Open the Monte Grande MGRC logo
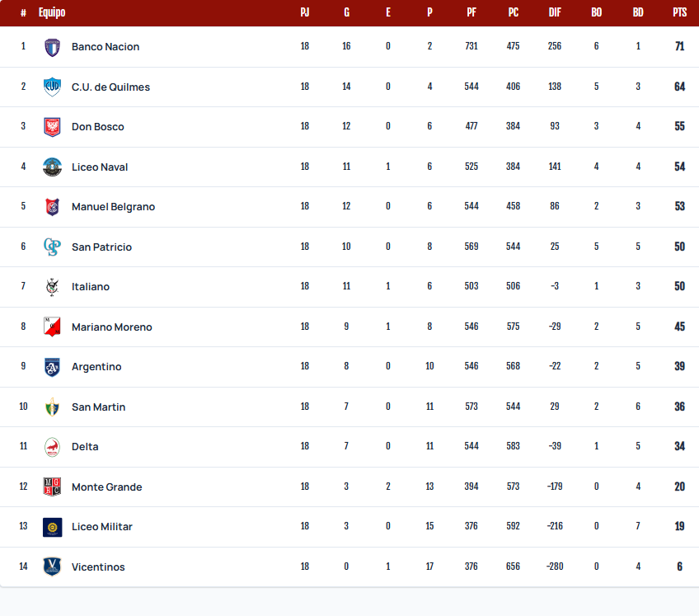Screen dimensions: 699x616 [x=52, y=487]
